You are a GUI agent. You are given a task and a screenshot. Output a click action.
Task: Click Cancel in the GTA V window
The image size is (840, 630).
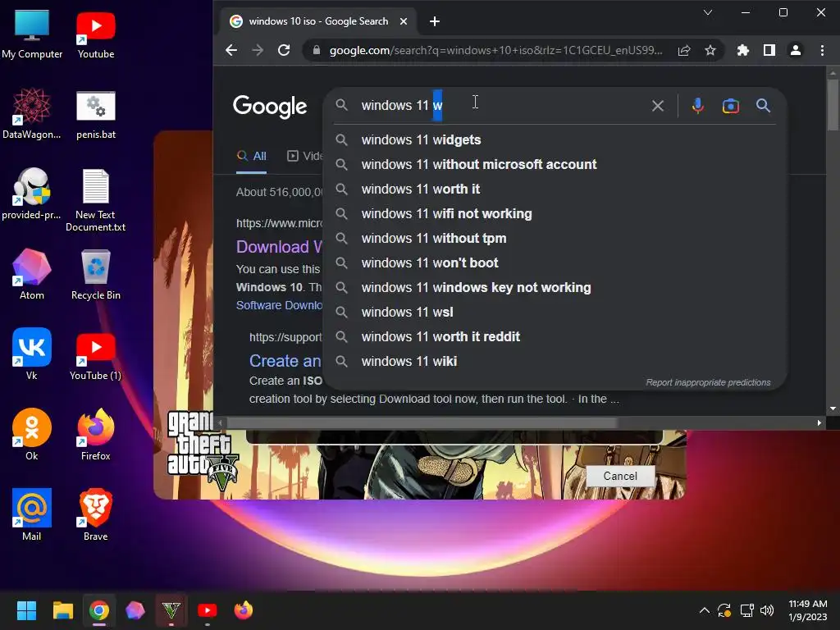tap(620, 477)
